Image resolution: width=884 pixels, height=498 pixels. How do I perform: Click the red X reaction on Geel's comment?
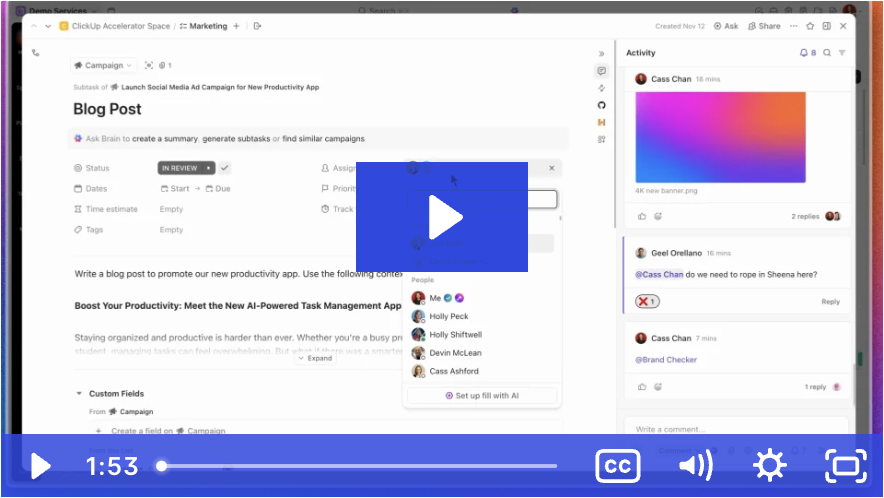pos(647,302)
